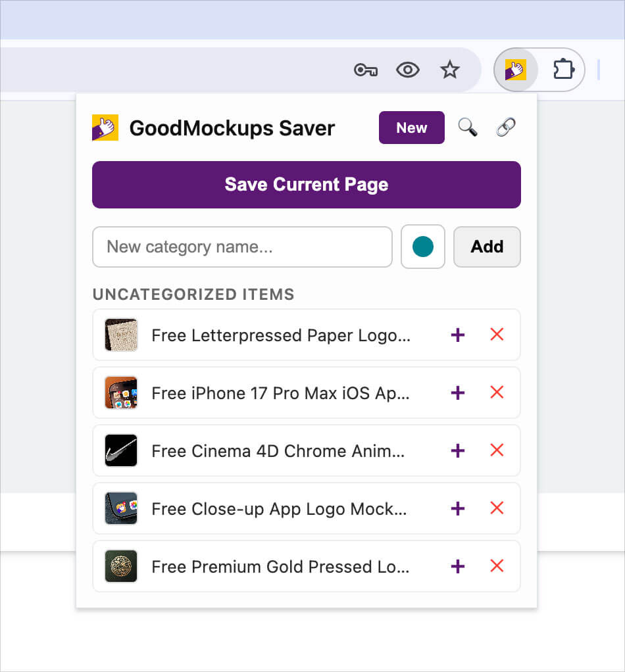Open the teal category color picker

point(422,247)
